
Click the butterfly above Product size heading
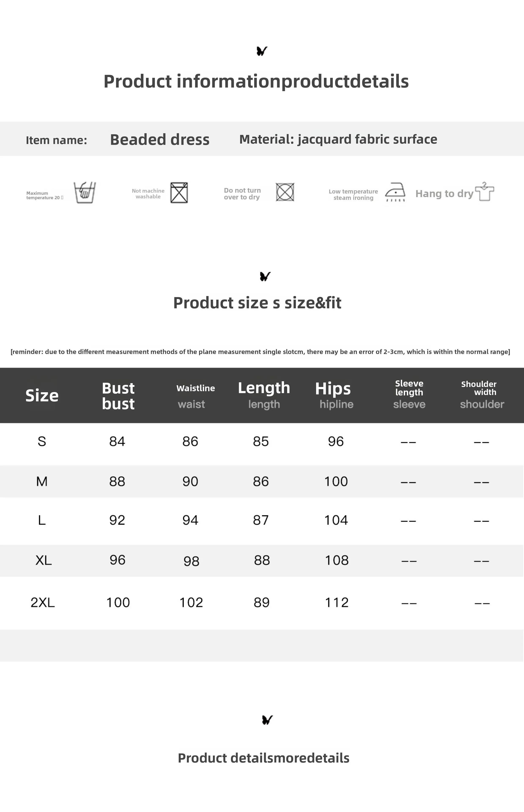coord(265,276)
